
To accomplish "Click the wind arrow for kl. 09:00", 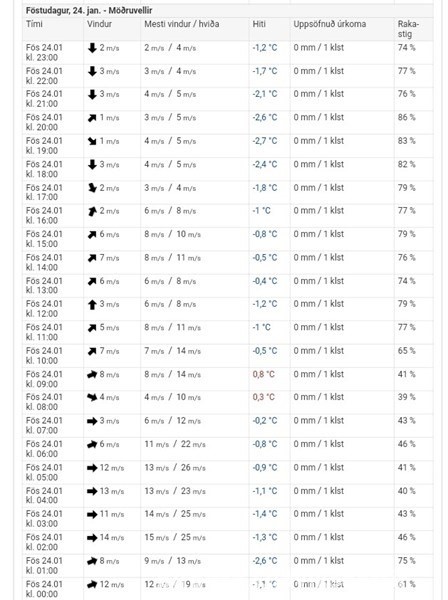I will (x=92, y=375).
